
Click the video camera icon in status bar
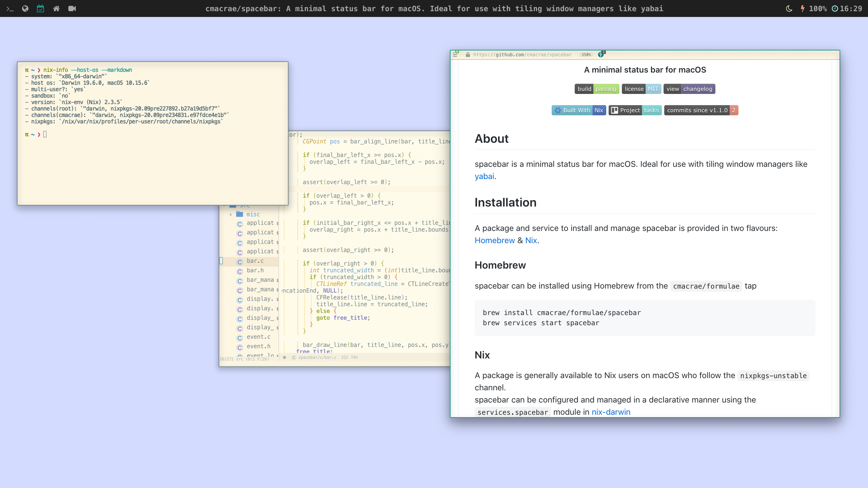(72, 8)
